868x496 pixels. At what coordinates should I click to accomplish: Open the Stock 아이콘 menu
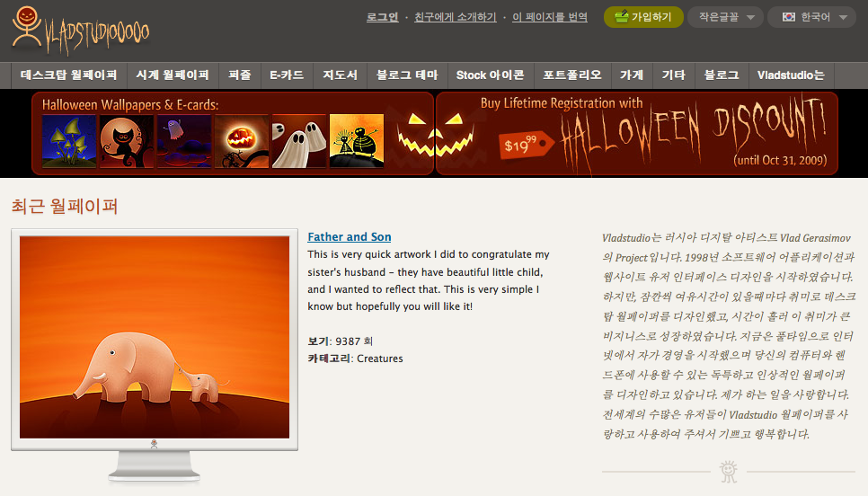(490, 75)
